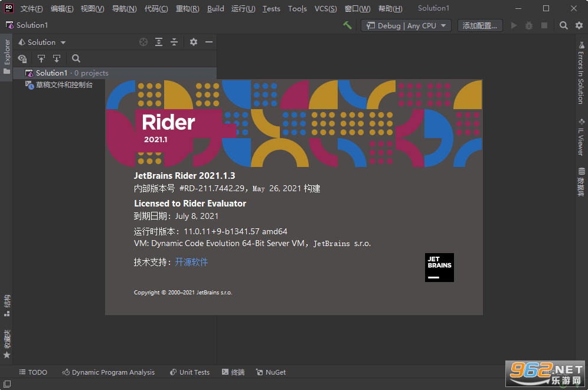588x390 pixels.
Task: Click the locate crosshair icon in Solution panel
Action: pyautogui.click(x=143, y=42)
